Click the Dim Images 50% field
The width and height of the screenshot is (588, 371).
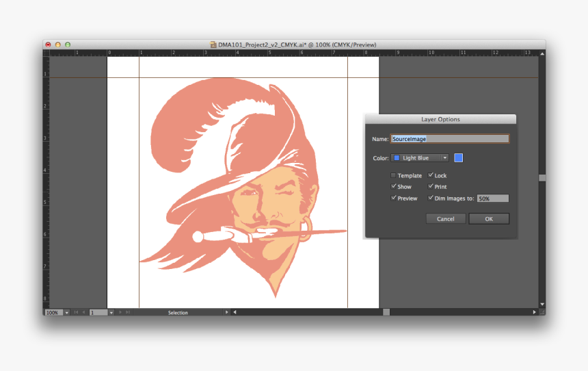493,199
